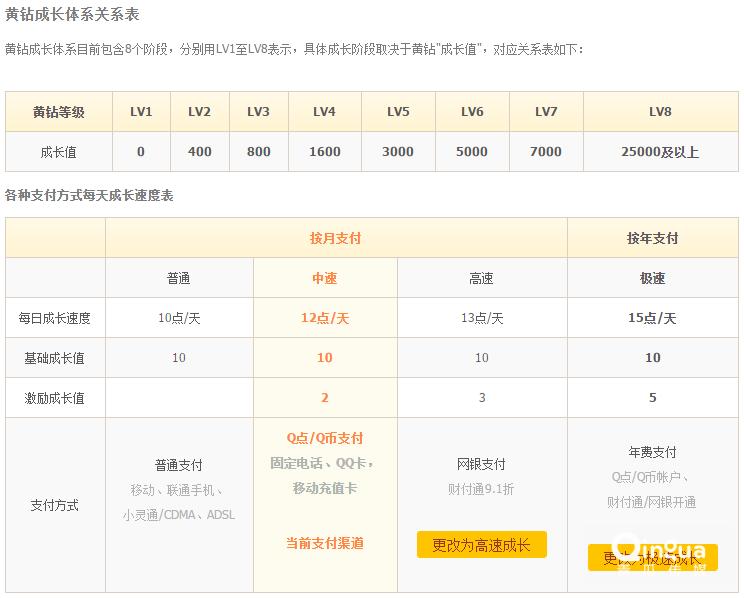Select the 10点/天 cell

179,318
